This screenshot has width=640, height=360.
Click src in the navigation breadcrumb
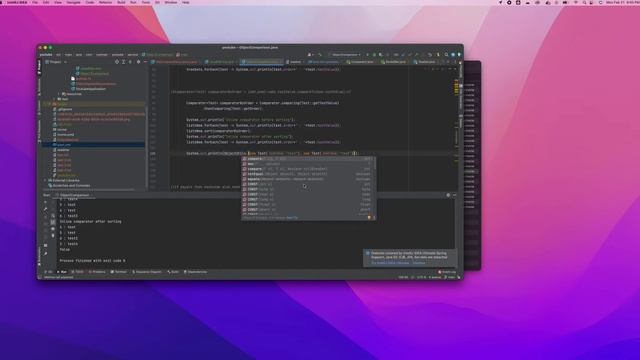58,55
